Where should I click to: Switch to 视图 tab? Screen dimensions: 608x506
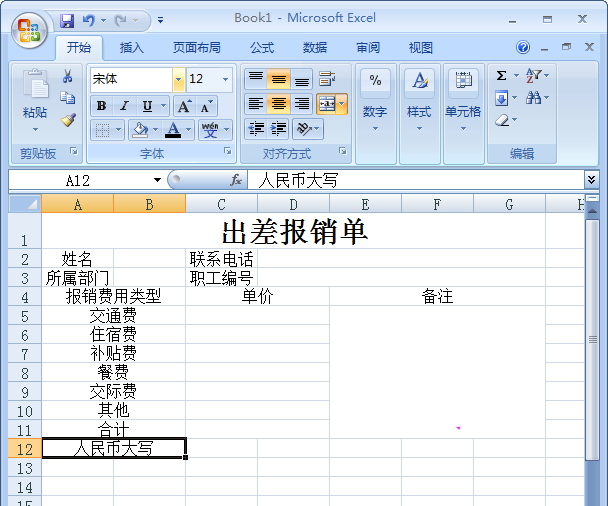tap(420, 48)
